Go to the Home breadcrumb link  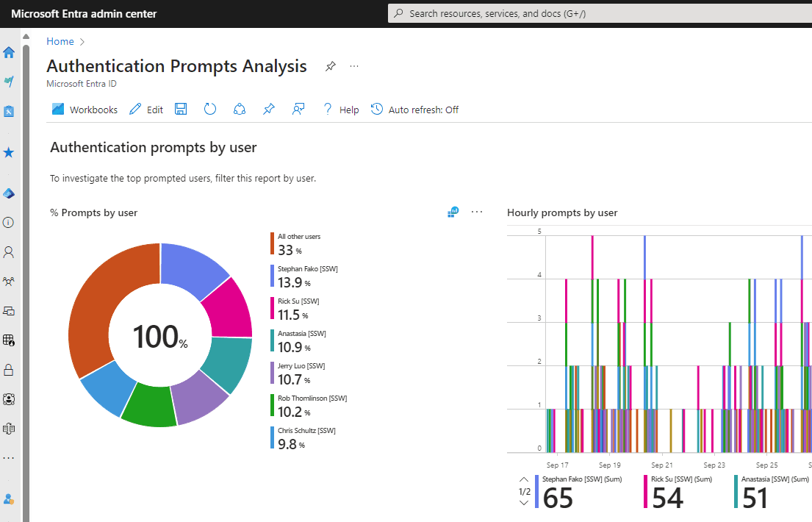coord(60,42)
